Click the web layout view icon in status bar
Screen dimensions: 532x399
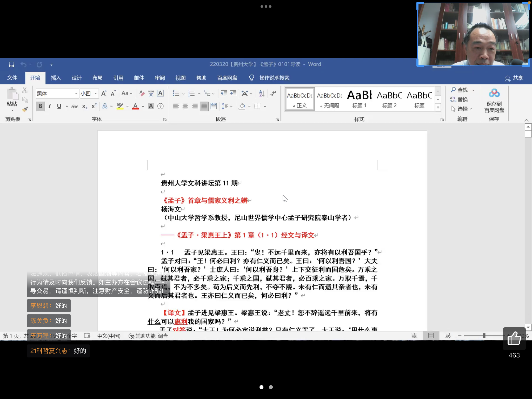point(447,336)
